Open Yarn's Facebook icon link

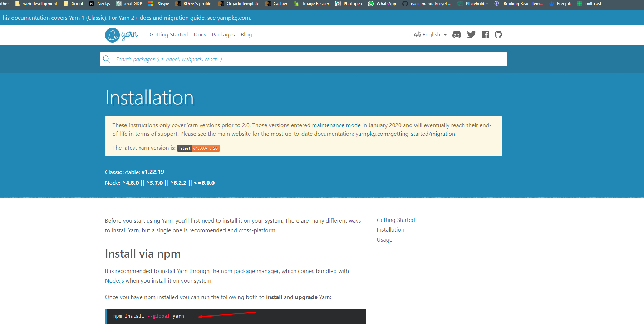point(485,34)
